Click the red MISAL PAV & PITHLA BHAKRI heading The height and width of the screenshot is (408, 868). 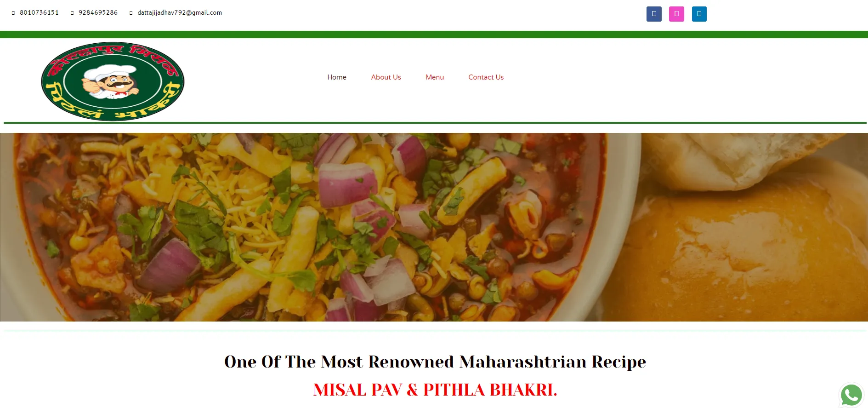coord(435,390)
